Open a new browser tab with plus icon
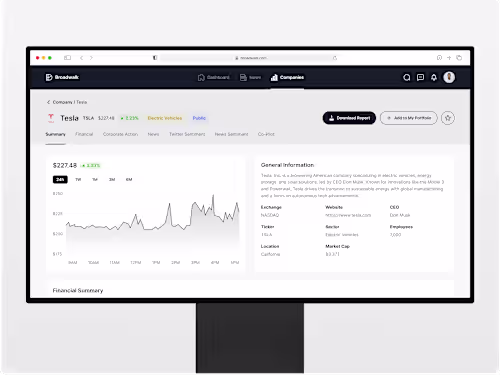 [x=449, y=58]
